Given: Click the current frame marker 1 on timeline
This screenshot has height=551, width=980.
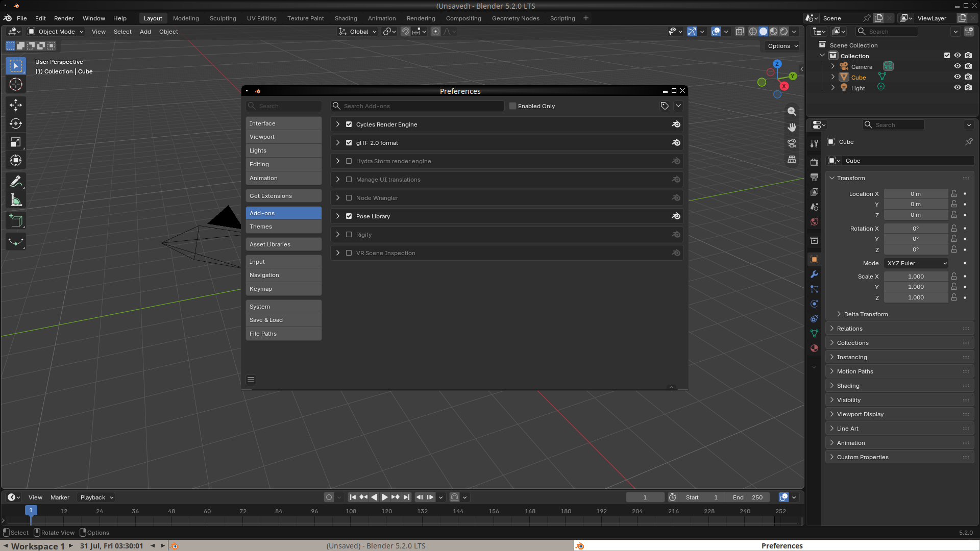Looking at the screenshot, I should [31, 510].
